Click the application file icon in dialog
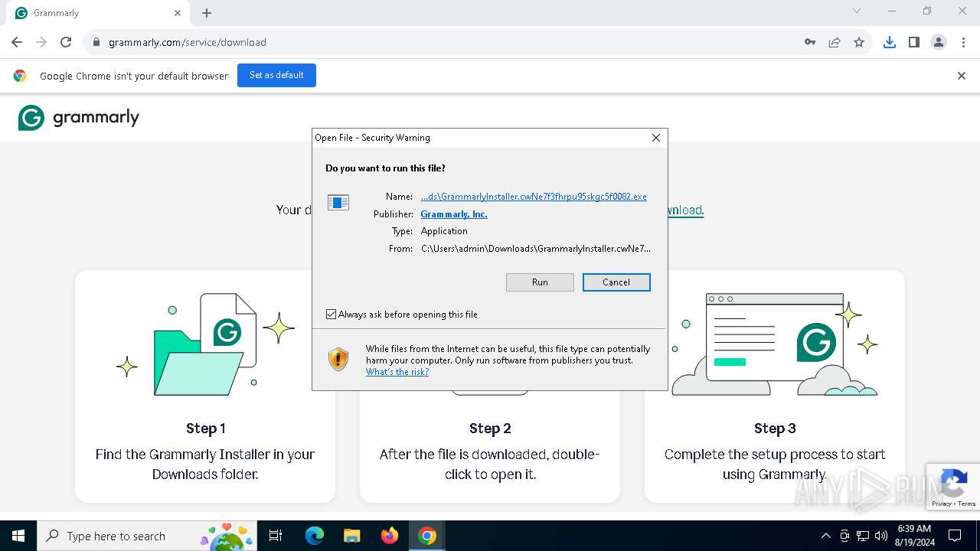Screen dimensions: 980x551 click(x=338, y=202)
